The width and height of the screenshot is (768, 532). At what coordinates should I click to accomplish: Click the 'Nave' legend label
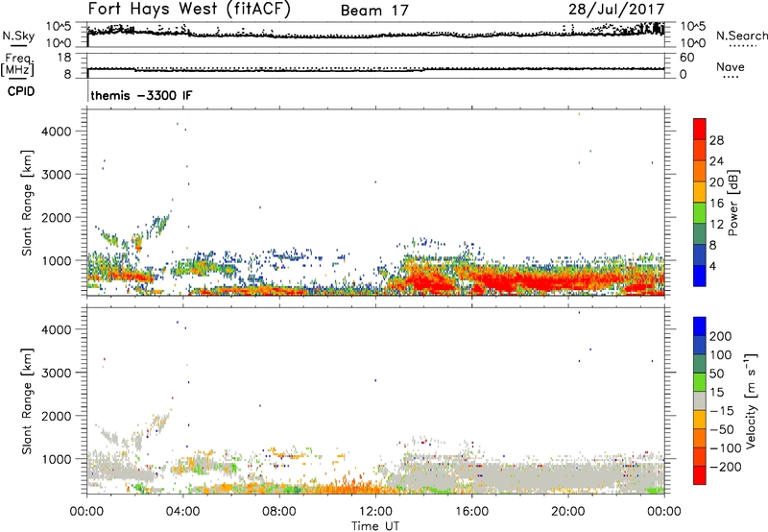(x=731, y=66)
